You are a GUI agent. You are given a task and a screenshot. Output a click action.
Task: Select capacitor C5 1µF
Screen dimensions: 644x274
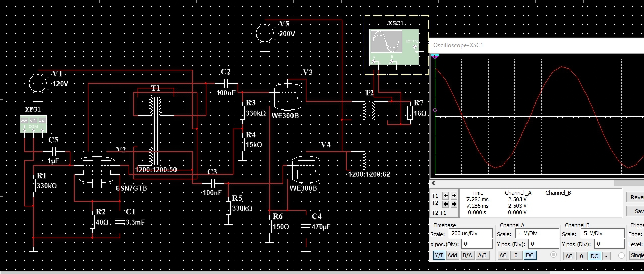point(53,151)
